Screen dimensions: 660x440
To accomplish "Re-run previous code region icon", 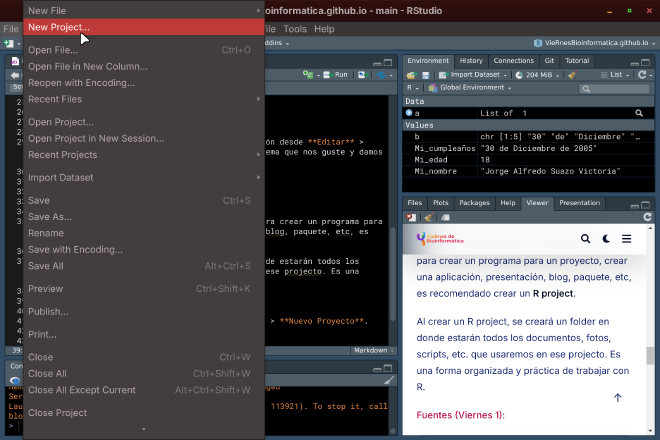I will pyautogui.click(x=362, y=75).
